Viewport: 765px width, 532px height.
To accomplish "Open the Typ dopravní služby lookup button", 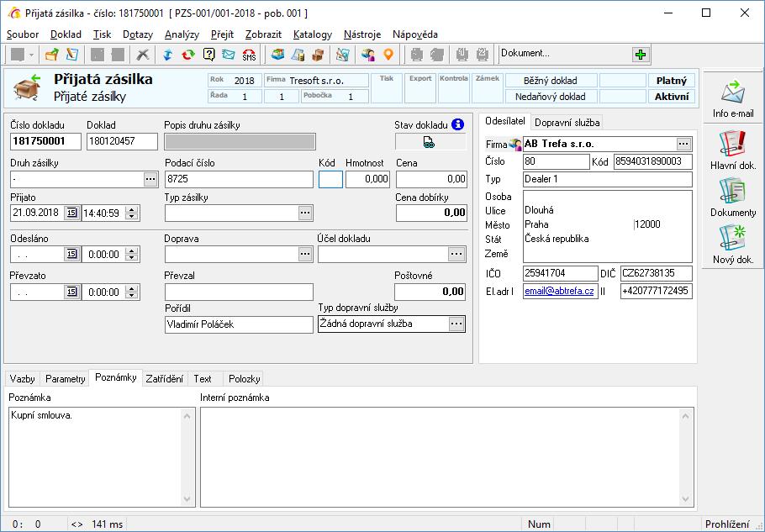I will (x=456, y=324).
